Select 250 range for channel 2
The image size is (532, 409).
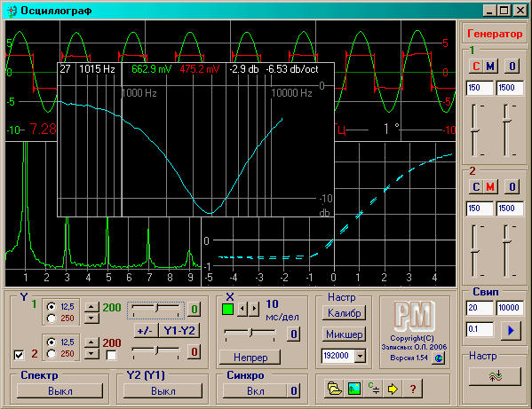pos(52,354)
